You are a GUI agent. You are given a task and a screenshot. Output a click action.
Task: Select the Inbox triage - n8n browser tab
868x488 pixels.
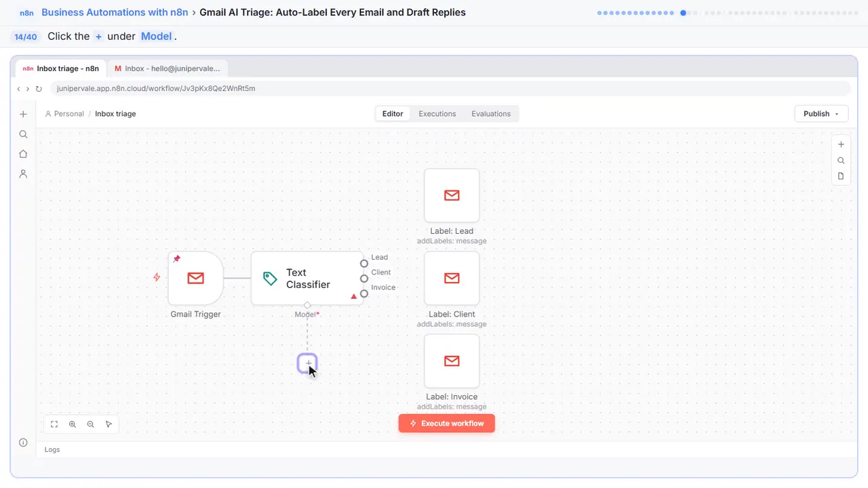tap(61, 68)
